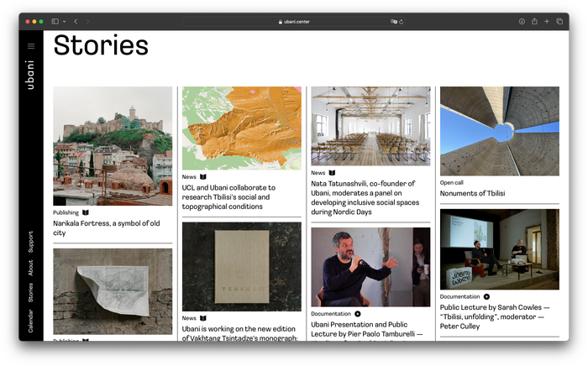The image size is (588, 366).
Task: Click the Open call category label
Action: click(452, 183)
